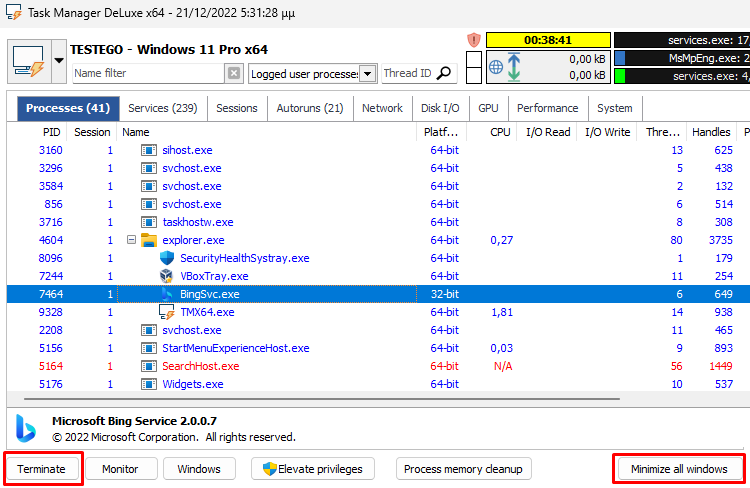The height and width of the screenshot is (488, 750).
Task: Click the StartMenuExperienceHost.exe process icon
Action: [x=149, y=348]
